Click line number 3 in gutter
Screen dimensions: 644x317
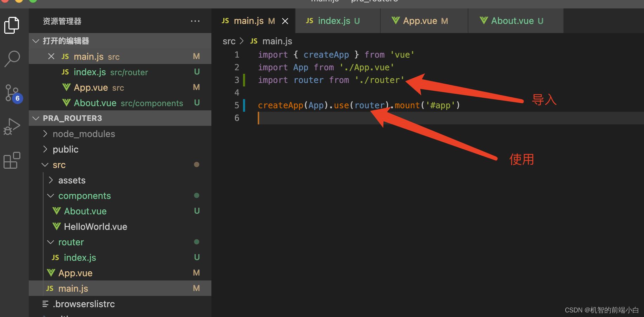point(237,80)
